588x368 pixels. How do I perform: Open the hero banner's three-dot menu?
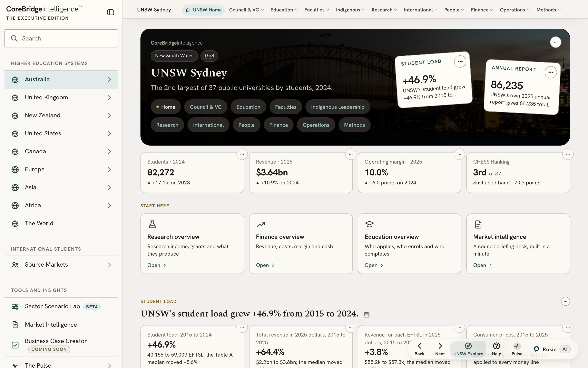(556, 42)
